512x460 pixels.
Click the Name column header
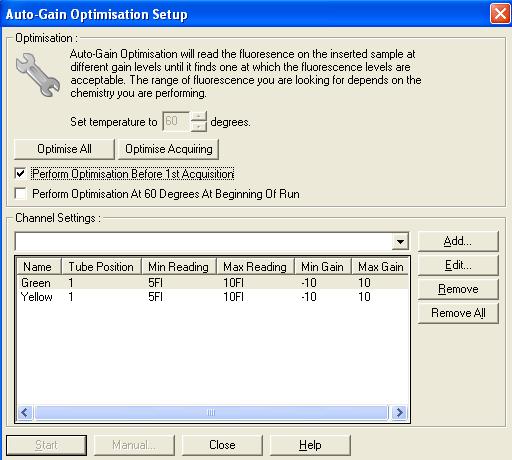point(39,267)
